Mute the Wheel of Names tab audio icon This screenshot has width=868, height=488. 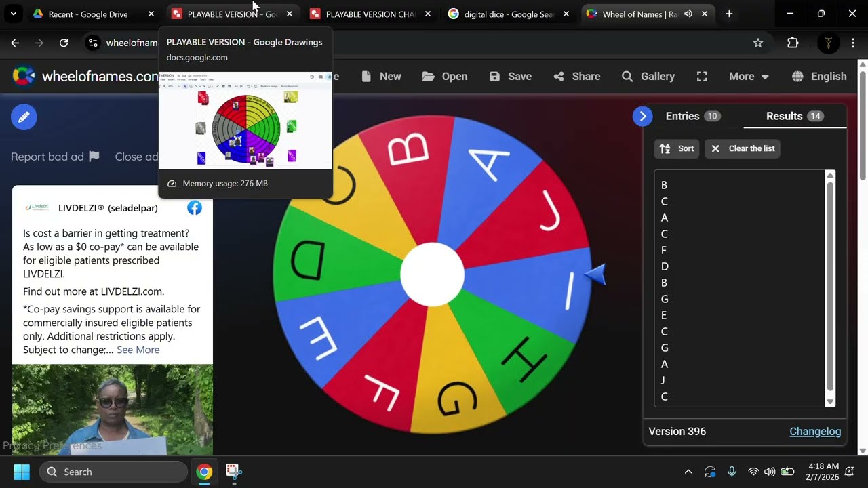pyautogui.click(x=688, y=14)
